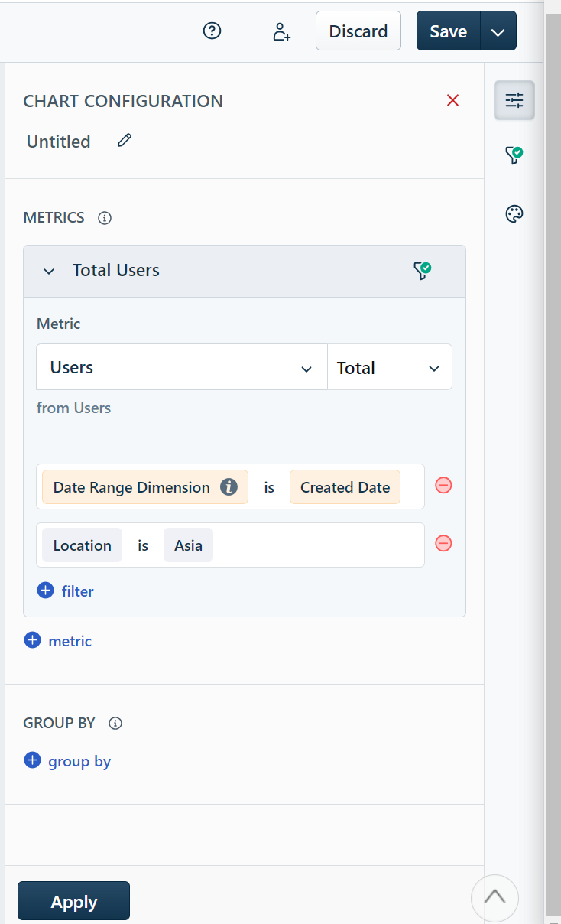This screenshot has height=924, width=561.
Task: Open the Save options dropdown arrow
Action: (498, 31)
